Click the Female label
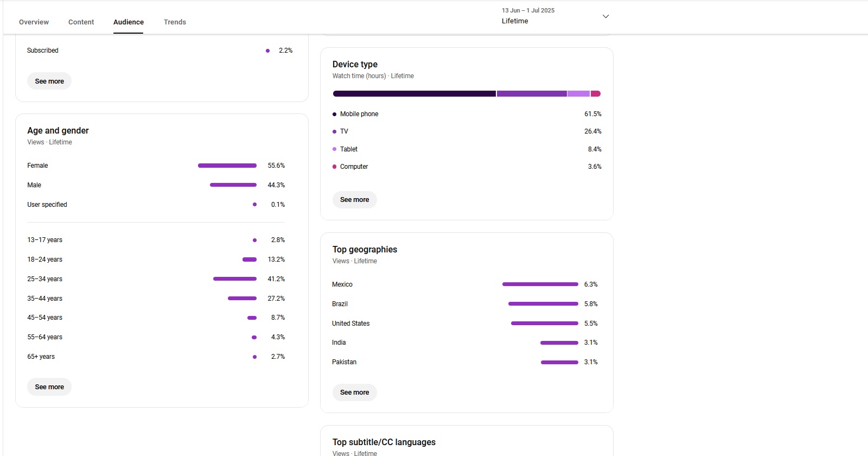Screen dimensions: 868x456 coord(37,166)
